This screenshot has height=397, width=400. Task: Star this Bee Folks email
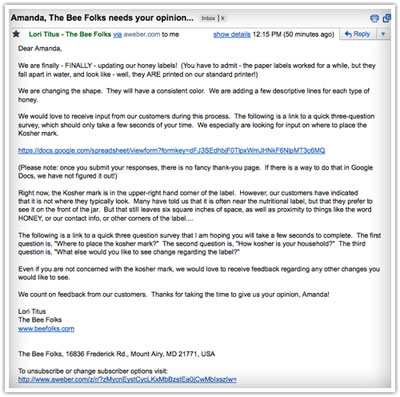pos(16,34)
